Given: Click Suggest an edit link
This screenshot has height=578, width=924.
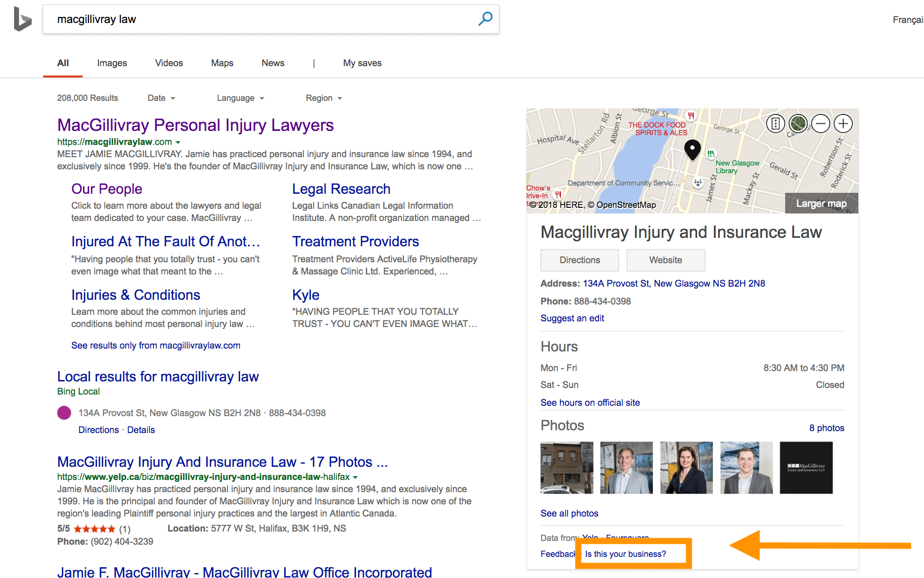Looking at the screenshot, I should pyautogui.click(x=572, y=318).
